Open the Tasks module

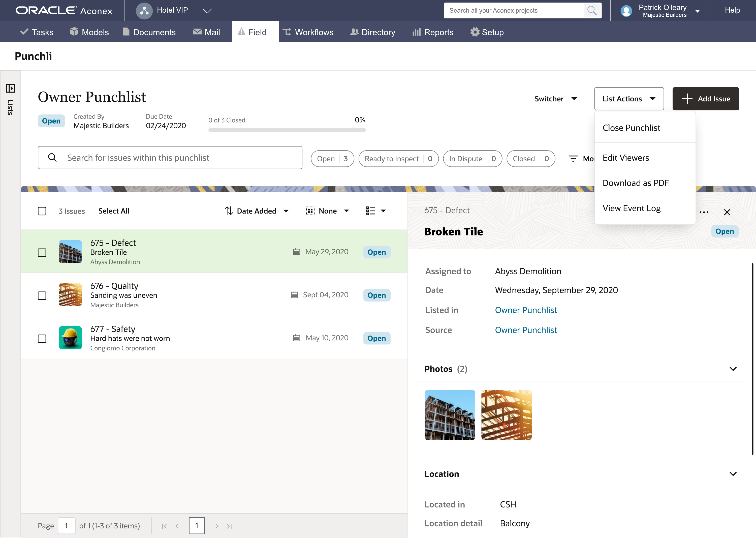tap(37, 32)
